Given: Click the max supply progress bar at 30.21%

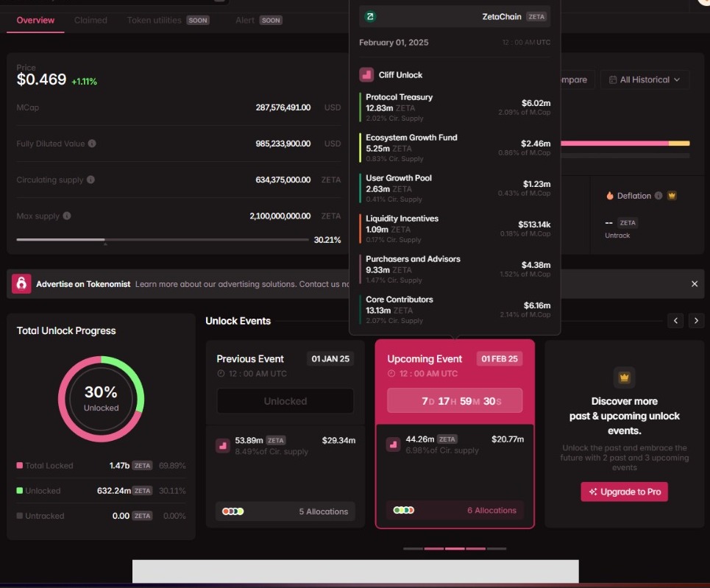Looking at the screenshot, I should (163, 240).
